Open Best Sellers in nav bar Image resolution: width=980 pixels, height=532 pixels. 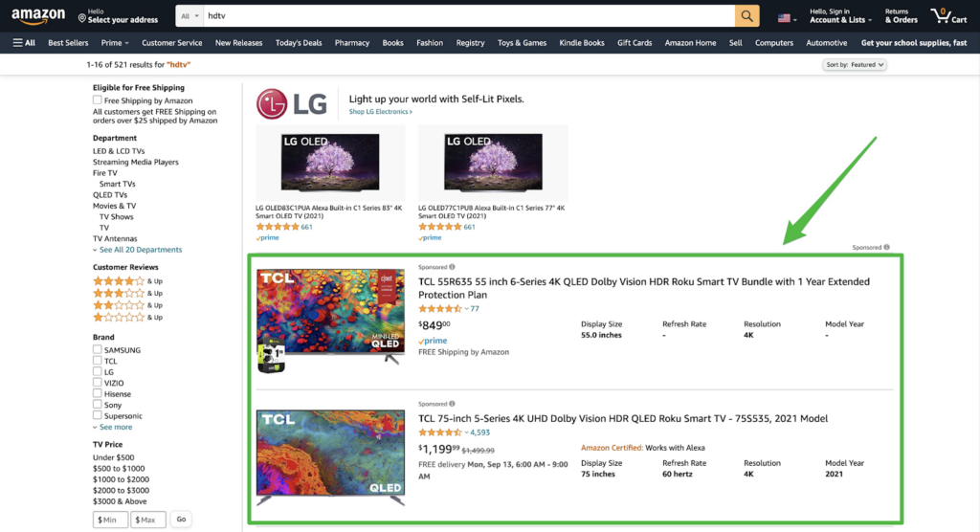tap(68, 43)
